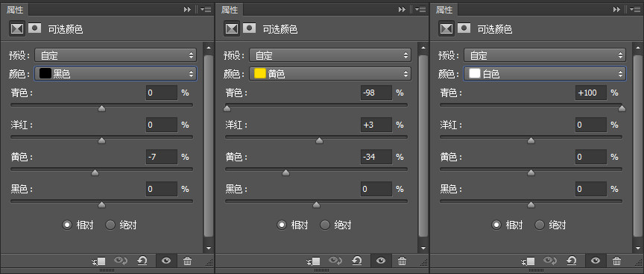Click adjustment icon in Yellow (黄色) panel
Screen dimensions: 644x274
232,28
